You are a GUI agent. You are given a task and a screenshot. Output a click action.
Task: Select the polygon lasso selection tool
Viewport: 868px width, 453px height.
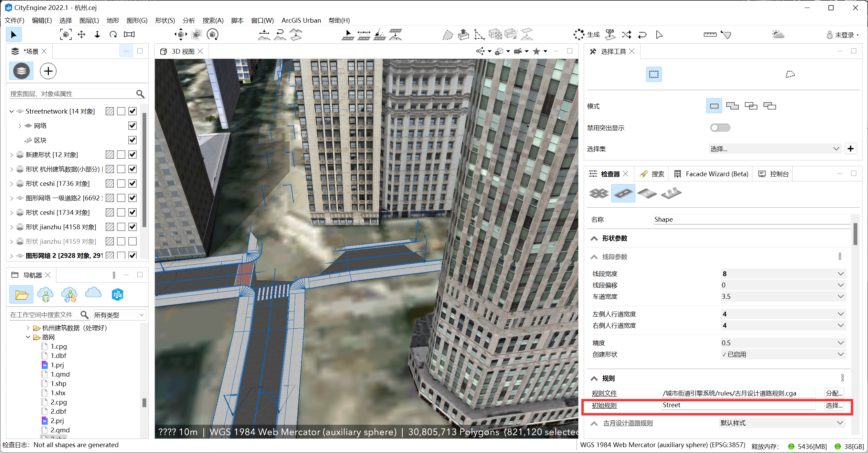click(x=790, y=74)
